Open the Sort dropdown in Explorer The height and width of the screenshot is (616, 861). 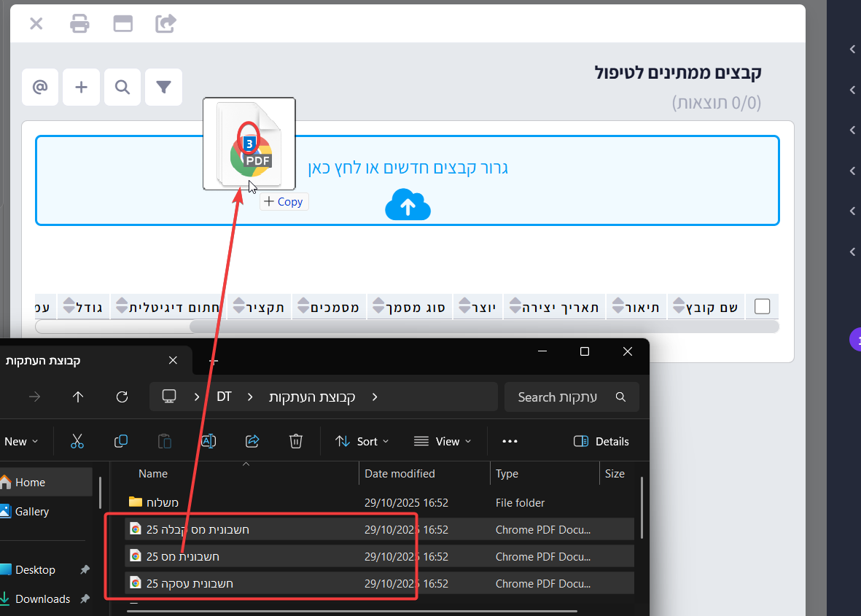(362, 441)
